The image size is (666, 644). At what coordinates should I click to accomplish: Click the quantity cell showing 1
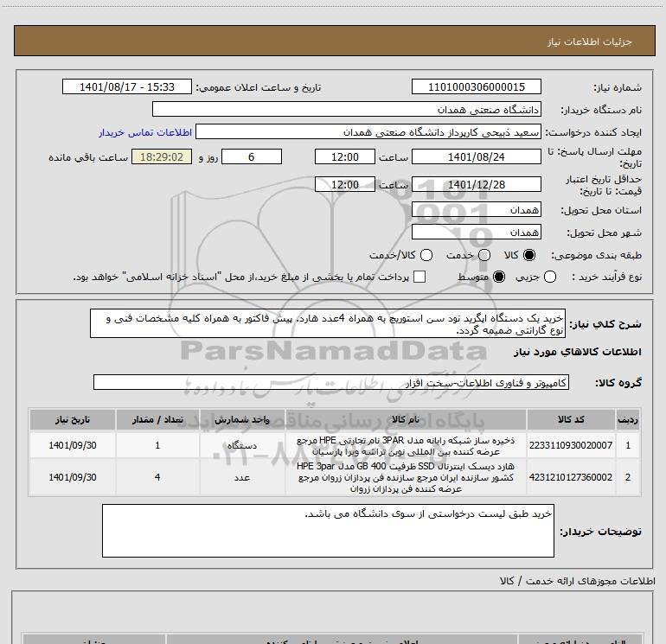tap(157, 445)
